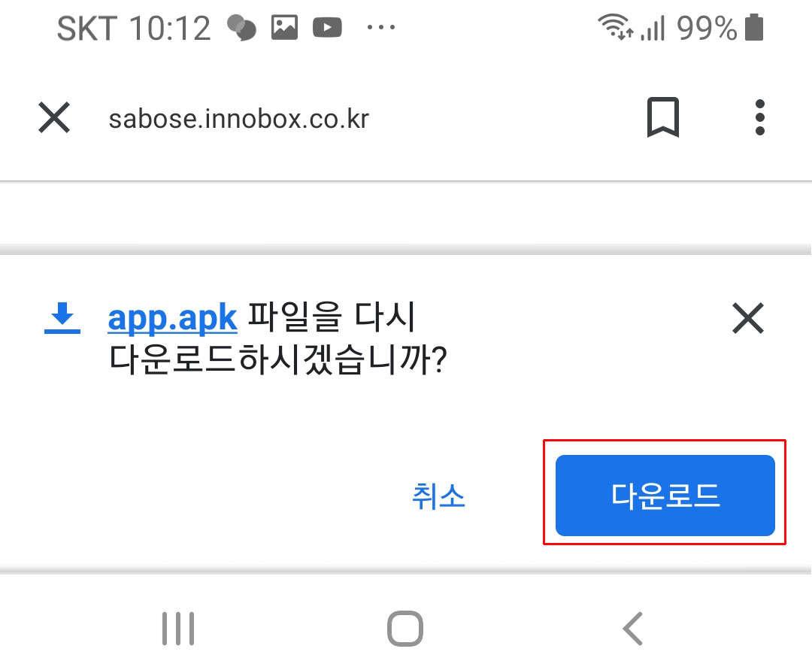812x670 pixels.
Task: Bookmark this page with the bookmark icon
Action: [663, 117]
